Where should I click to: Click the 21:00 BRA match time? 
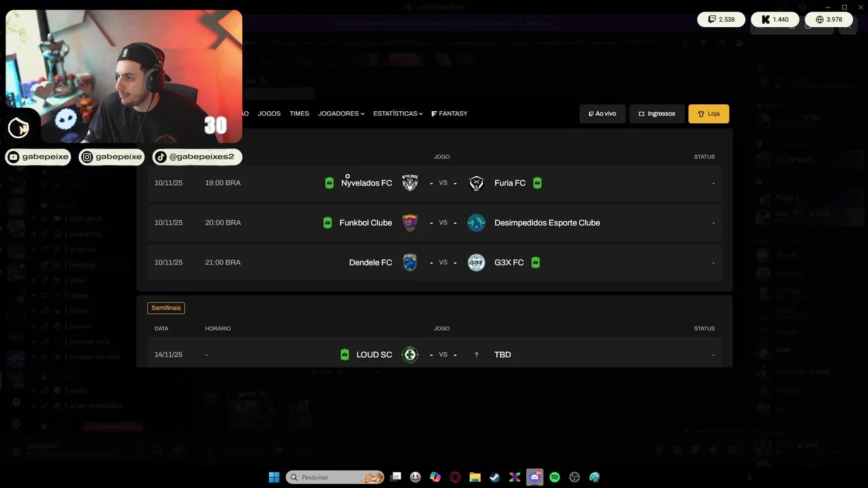pos(223,262)
